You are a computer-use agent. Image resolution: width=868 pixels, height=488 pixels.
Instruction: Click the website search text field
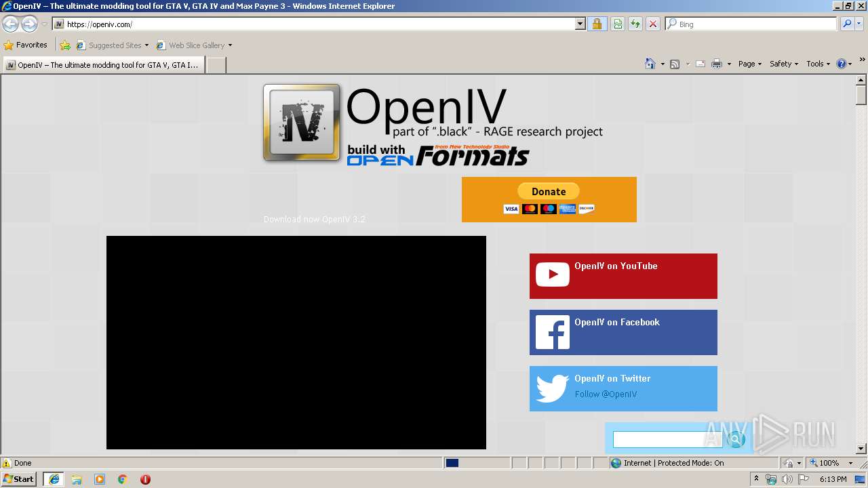pos(667,439)
